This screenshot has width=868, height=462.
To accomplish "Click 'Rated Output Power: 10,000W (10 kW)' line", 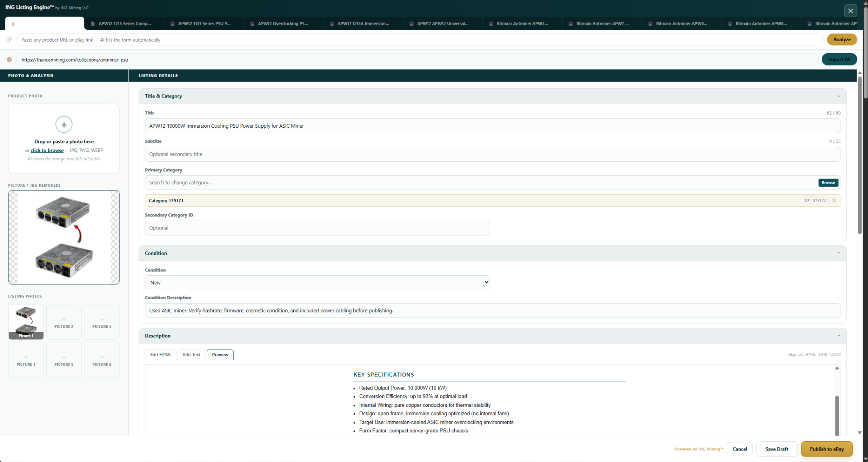I will click(403, 388).
